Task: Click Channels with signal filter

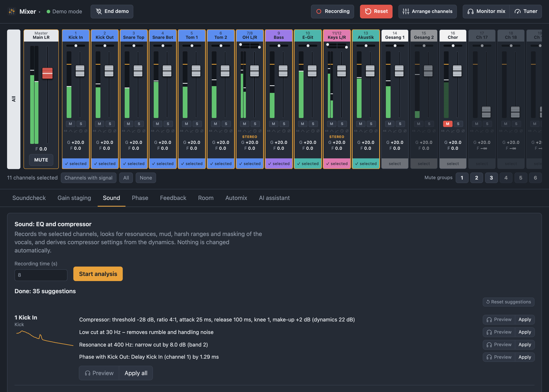Action: [x=89, y=178]
